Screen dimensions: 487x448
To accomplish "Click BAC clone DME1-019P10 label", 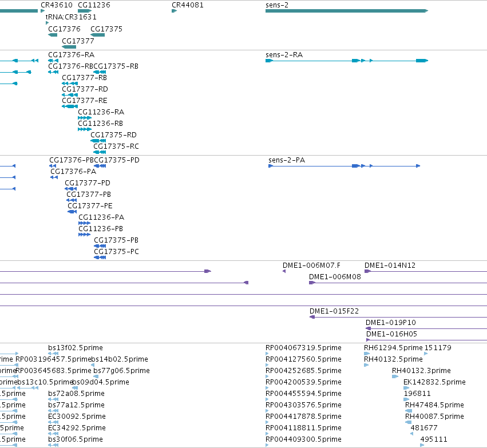I will (x=391, y=323).
